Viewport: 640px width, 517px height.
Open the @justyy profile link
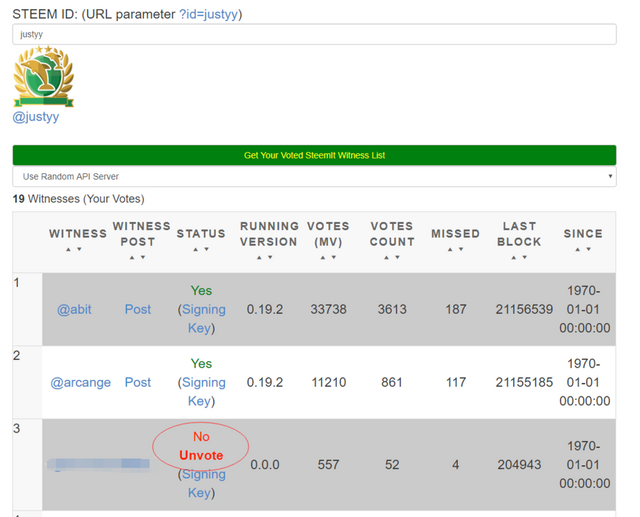[x=36, y=117]
